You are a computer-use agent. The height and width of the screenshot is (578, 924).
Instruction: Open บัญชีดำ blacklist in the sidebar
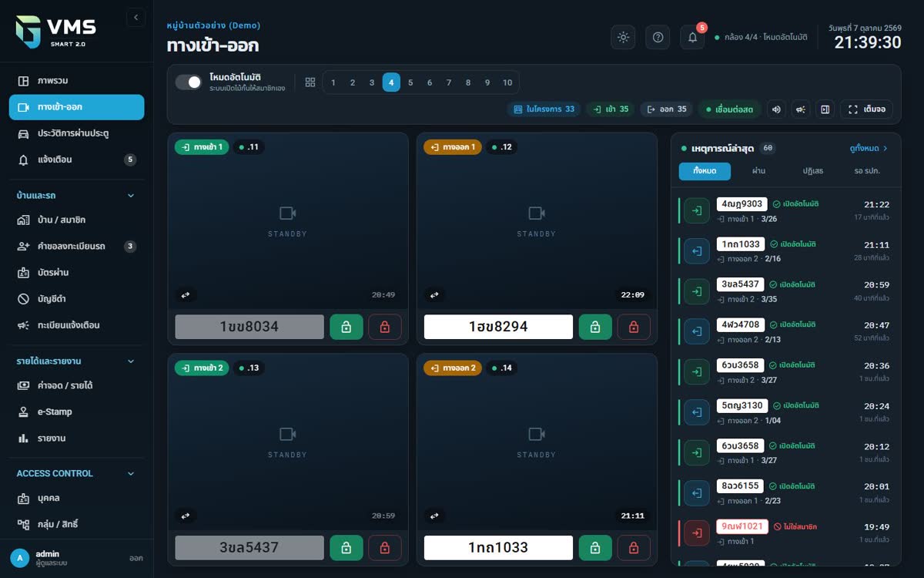point(76,298)
